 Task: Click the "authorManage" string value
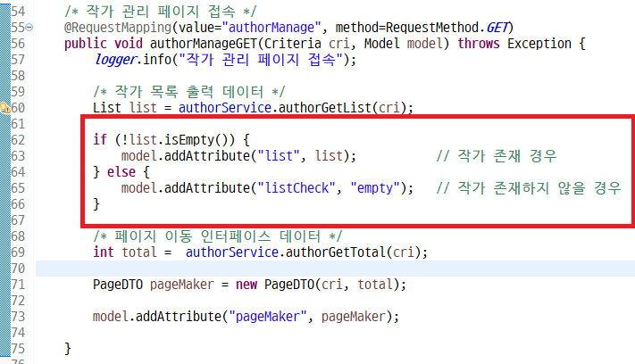[272, 28]
